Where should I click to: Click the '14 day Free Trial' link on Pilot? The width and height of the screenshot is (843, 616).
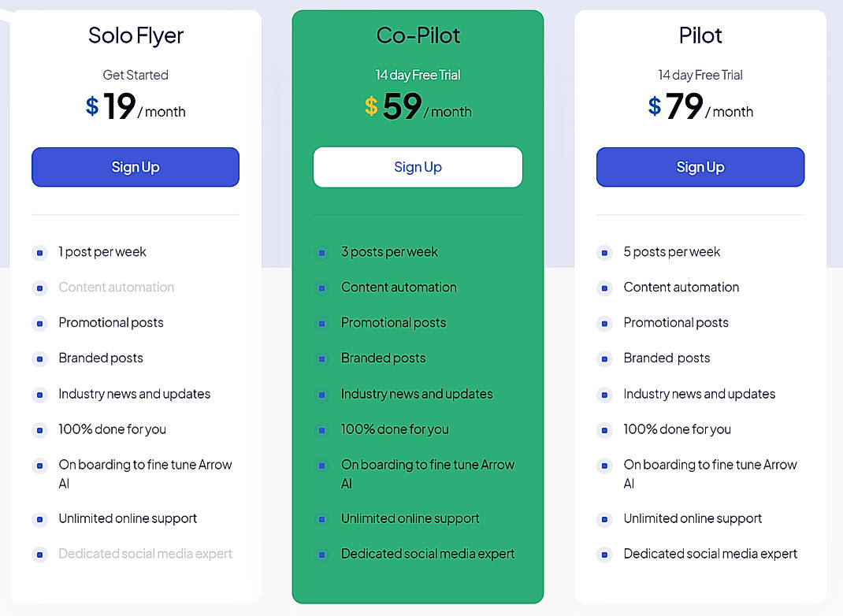click(x=700, y=75)
